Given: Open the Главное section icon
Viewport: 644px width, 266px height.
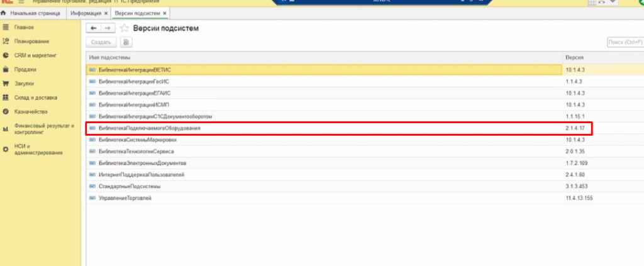Looking at the screenshot, I should (x=6, y=28).
